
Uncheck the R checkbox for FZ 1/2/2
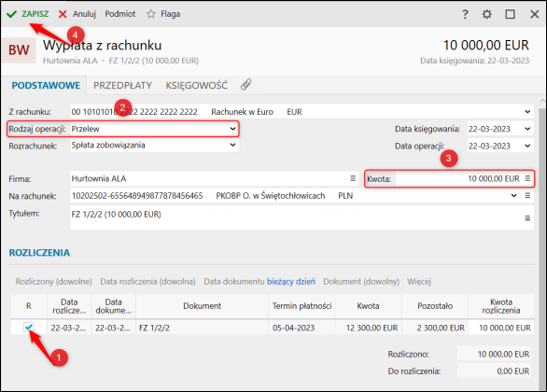coord(29,327)
